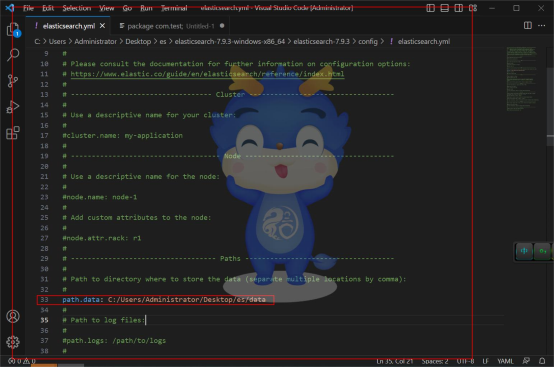Expand the config breadcrumb segment
This screenshot has width=554, height=367.
(368, 42)
